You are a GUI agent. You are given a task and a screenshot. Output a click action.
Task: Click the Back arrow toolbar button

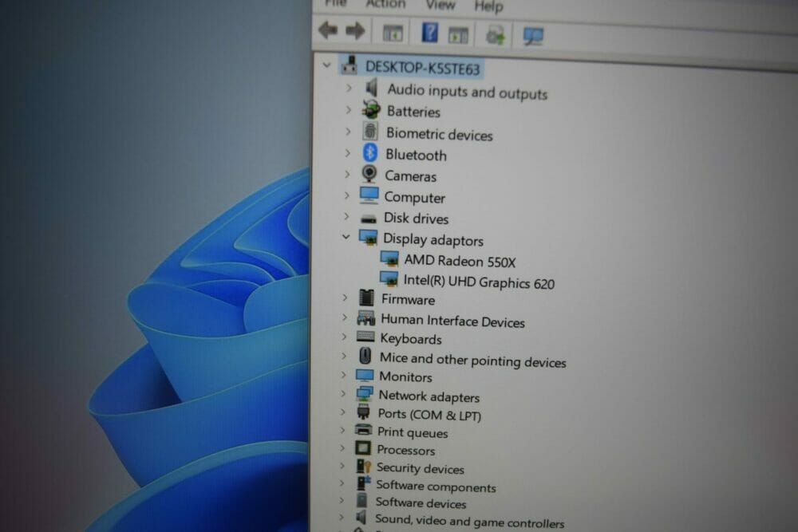328,30
